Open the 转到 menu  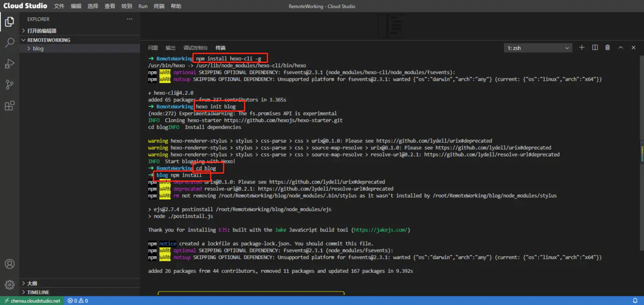[127, 6]
